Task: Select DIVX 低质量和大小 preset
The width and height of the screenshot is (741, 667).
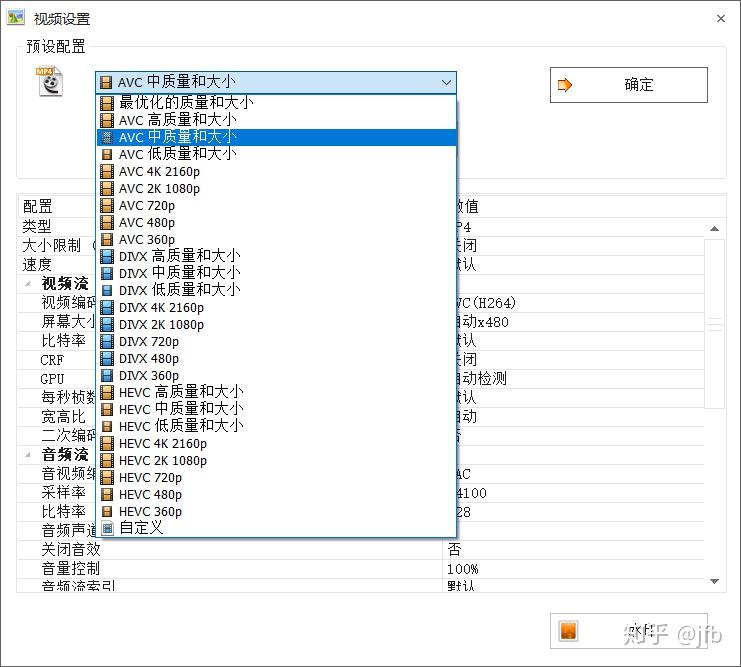Action: coord(276,290)
